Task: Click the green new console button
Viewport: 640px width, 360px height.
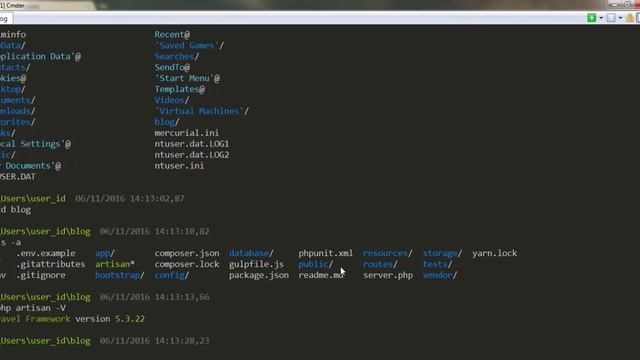Action: point(591,18)
